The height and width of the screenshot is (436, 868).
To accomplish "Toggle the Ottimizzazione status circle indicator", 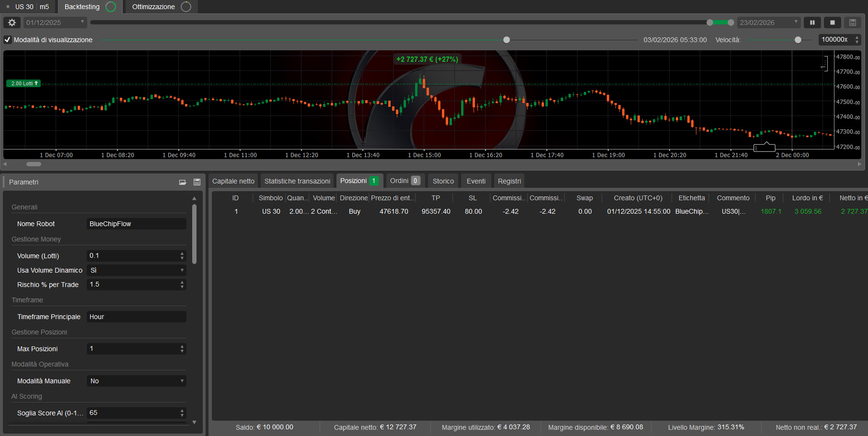I will 186,7.
